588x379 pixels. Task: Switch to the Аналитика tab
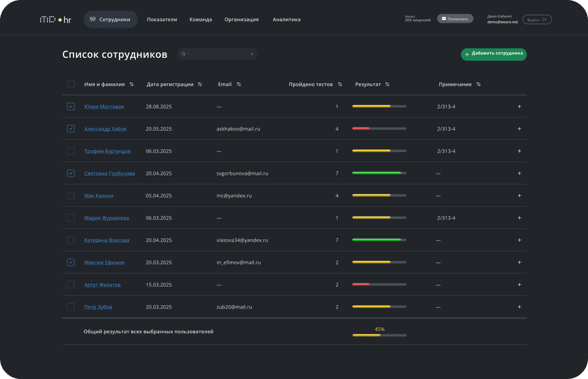point(286,20)
